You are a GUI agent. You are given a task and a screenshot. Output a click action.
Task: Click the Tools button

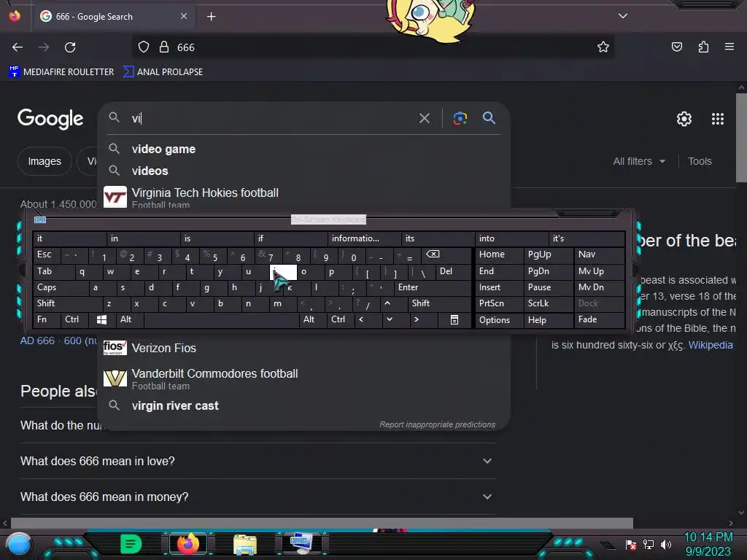click(x=700, y=161)
